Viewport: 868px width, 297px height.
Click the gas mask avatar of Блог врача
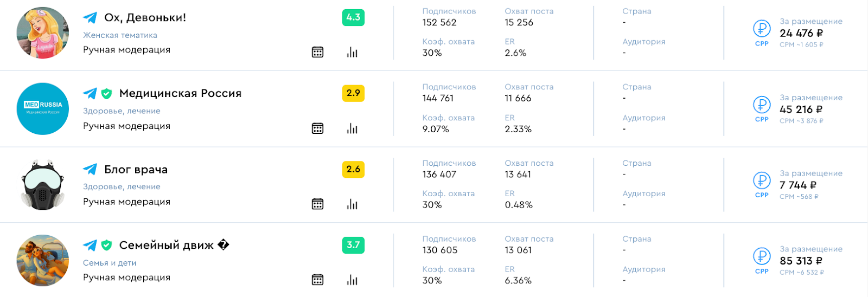(x=43, y=184)
